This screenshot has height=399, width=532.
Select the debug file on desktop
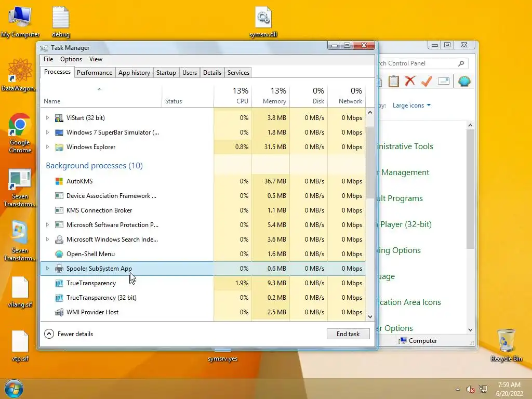[61, 22]
